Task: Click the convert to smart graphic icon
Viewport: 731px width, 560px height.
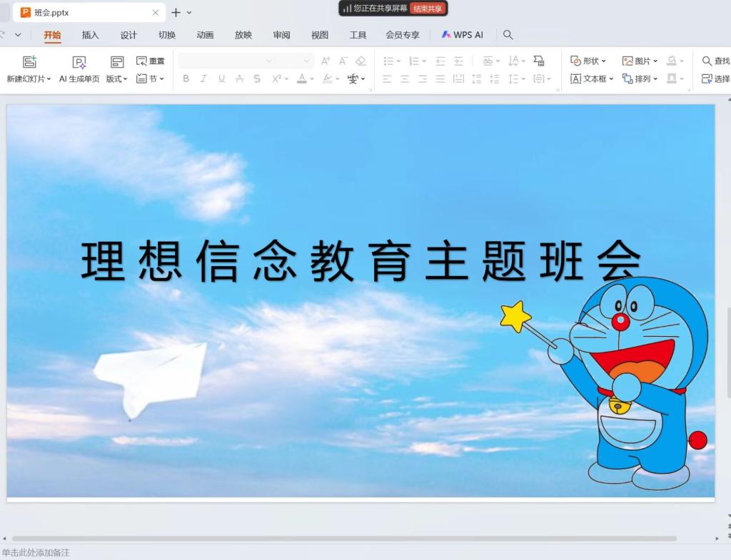Action: point(539,61)
